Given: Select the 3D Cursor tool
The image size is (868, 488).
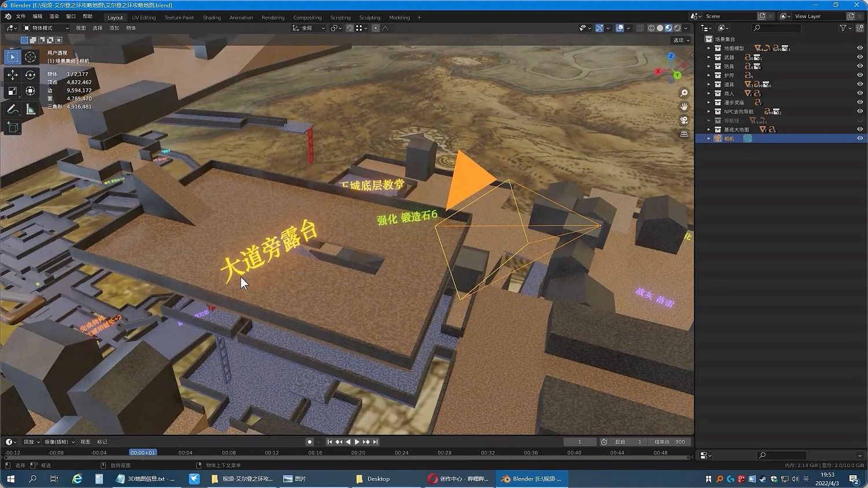Looking at the screenshot, I should click(x=31, y=57).
